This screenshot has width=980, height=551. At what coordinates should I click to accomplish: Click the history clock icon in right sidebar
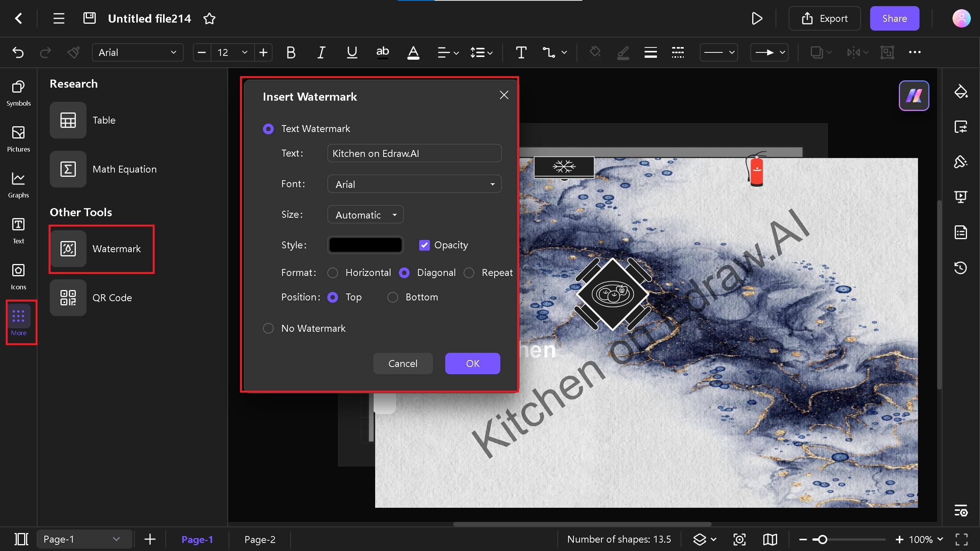[960, 267]
